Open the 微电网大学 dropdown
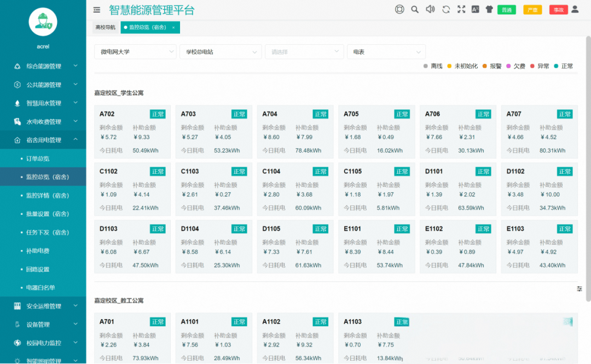591x364 pixels. 135,52
